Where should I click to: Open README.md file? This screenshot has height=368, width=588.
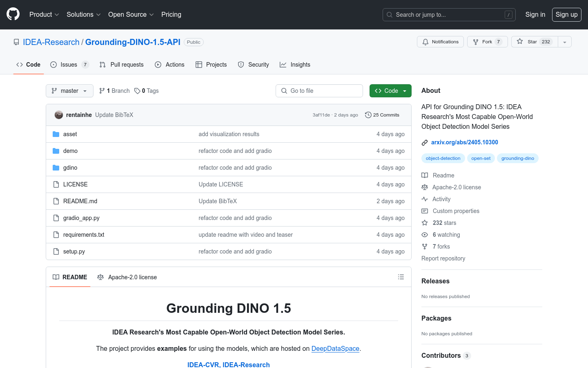point(80,201)
